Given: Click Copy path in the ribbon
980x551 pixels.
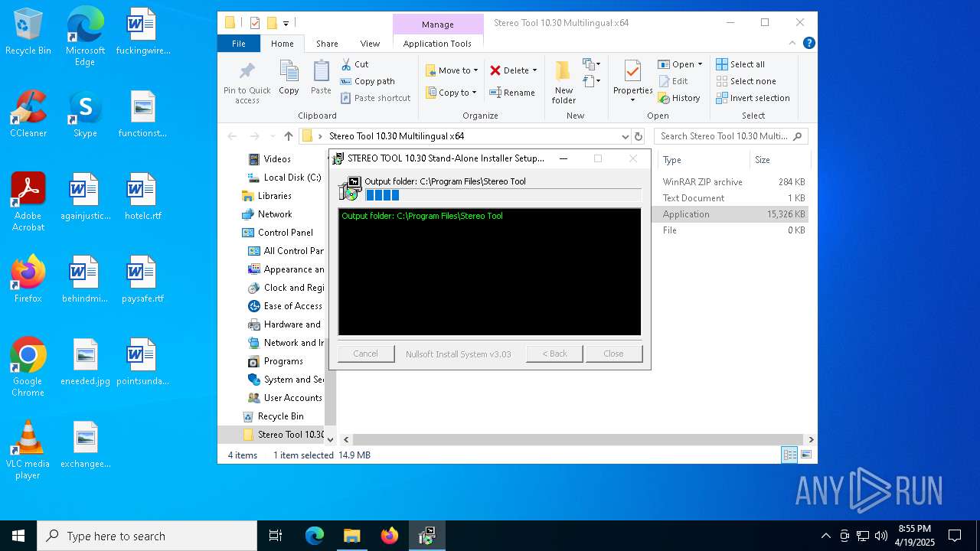Looking at the screenshot, I should tap(367, 81).
